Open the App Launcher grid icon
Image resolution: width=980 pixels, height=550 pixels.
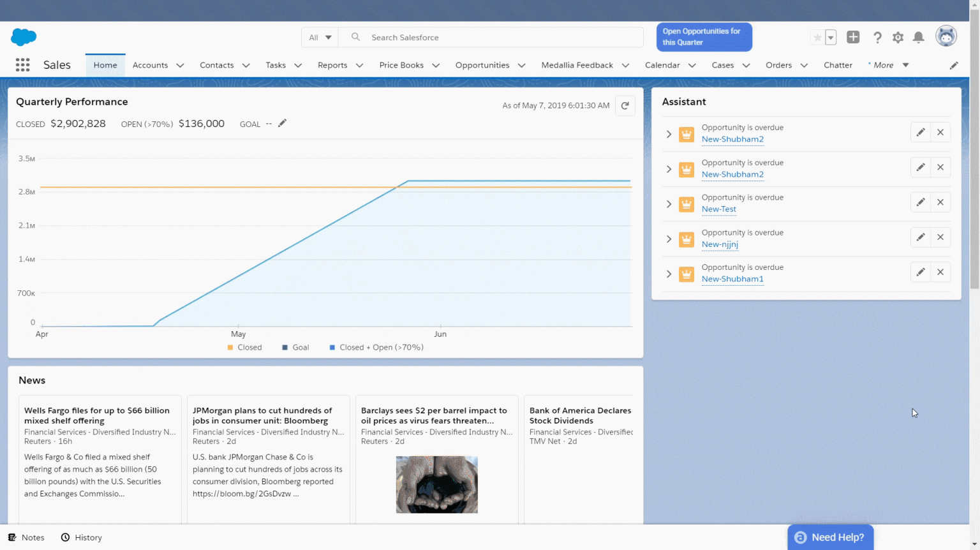click(x=22, y=65)
